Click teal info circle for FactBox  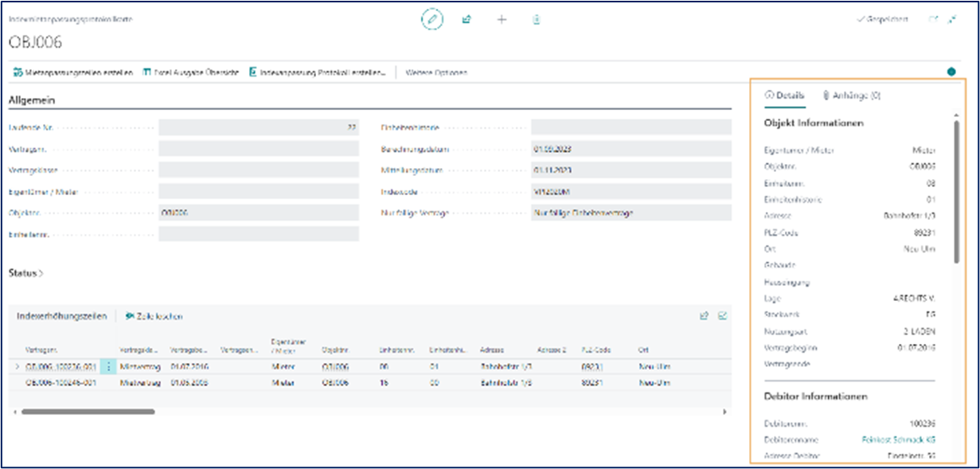coord(951,72)
